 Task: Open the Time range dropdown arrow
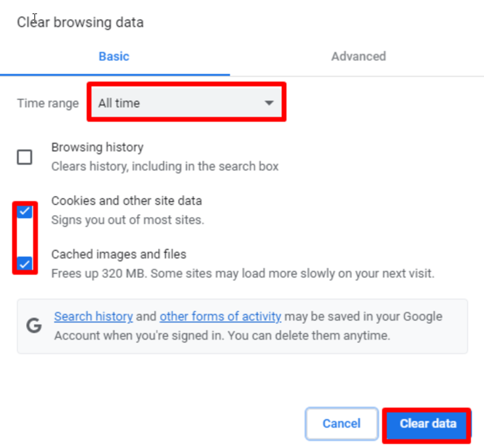pos(269,102)
